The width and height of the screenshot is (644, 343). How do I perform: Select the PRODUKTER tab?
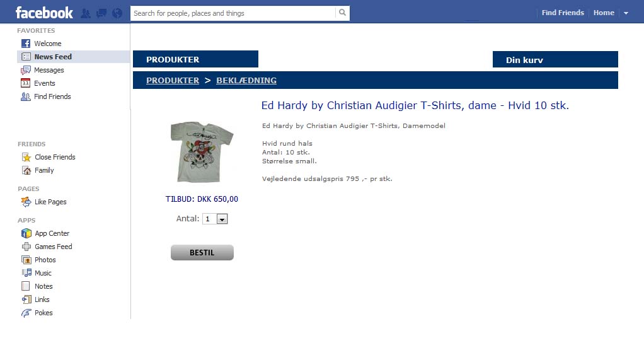tap(195, 59)
